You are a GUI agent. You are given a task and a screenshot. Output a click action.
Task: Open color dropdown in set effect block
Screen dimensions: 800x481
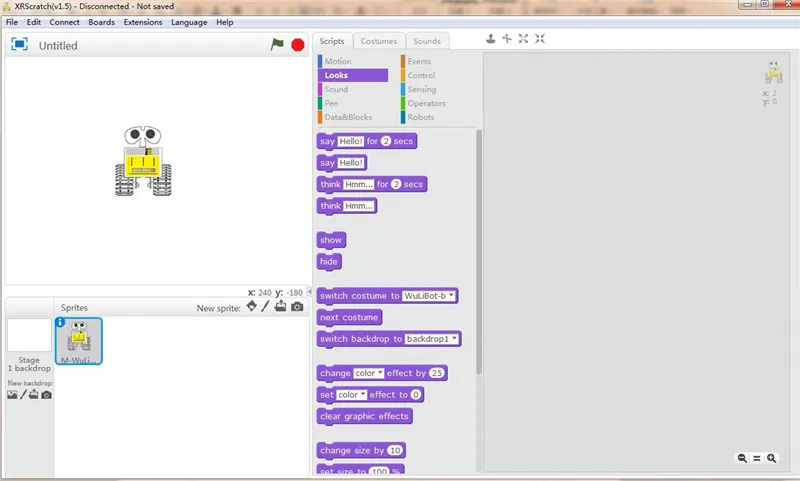(352, 395)
